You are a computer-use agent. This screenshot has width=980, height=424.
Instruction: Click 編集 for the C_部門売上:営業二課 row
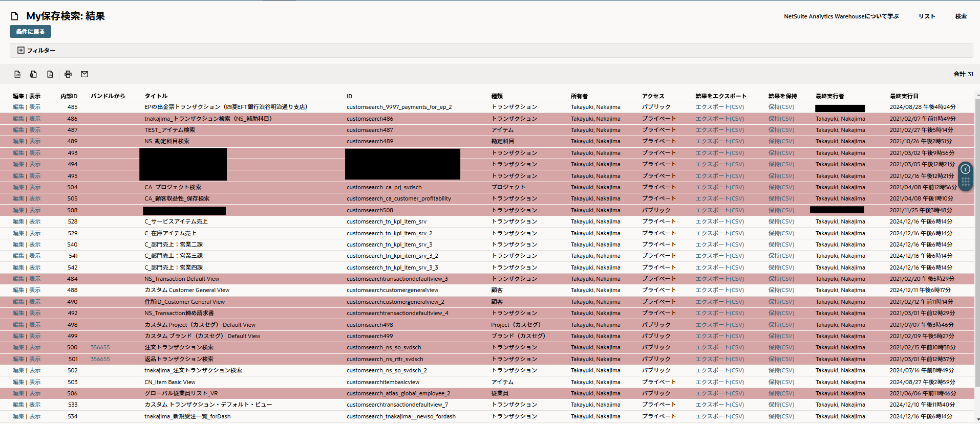[x=18, y=244]
